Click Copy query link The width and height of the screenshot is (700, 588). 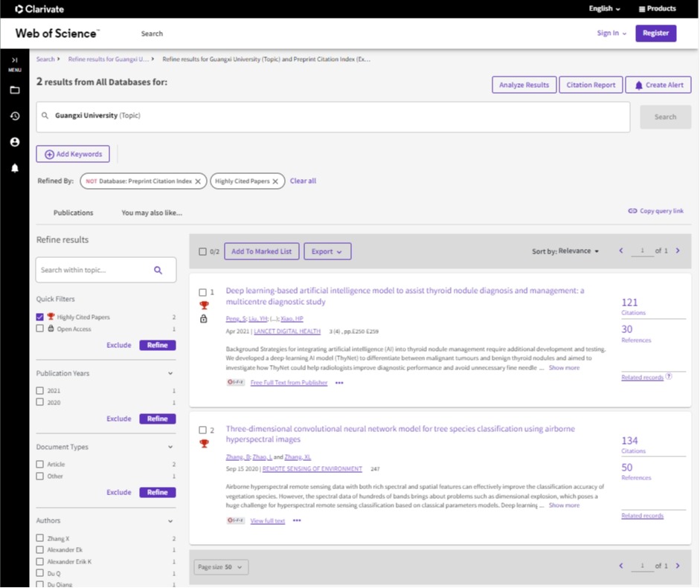point(655,211)
